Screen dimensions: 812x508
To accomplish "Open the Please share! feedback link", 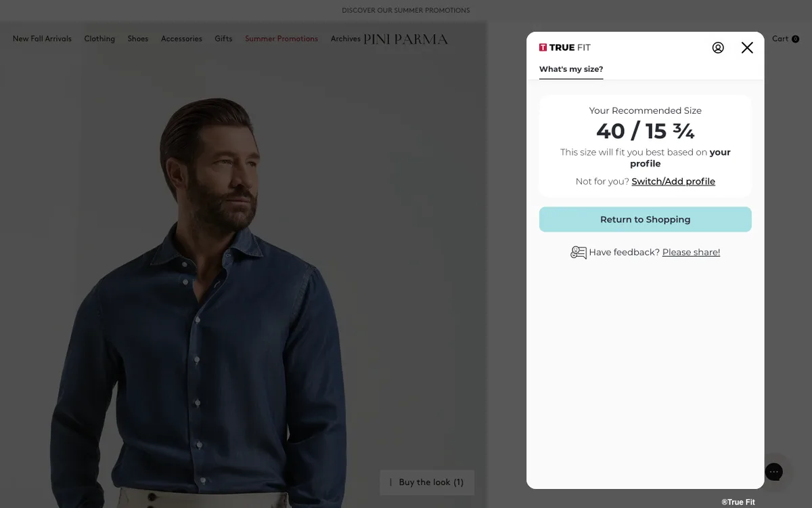I will pos(691,253).
